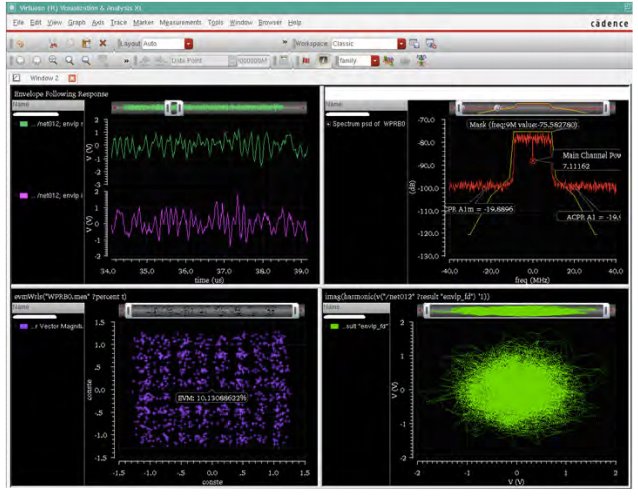
Task: Click right handle of spectrum graph pan slider
Action: tap(606, 108)
